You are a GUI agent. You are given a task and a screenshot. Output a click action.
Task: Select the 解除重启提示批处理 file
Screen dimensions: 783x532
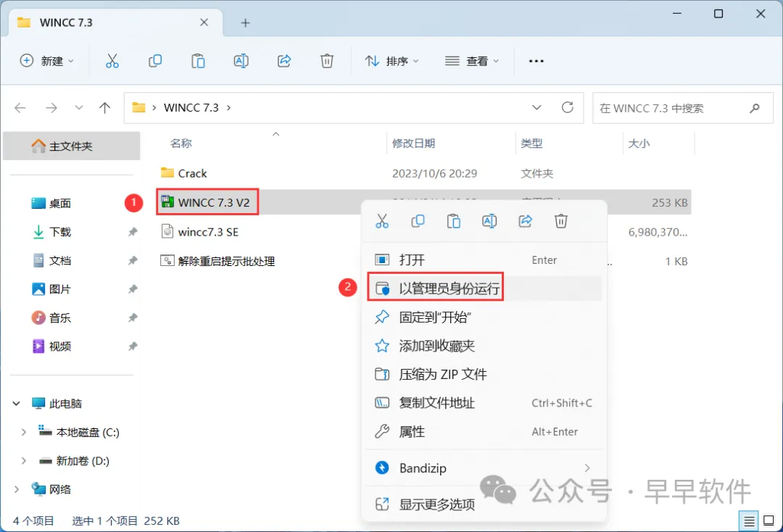tap(226, 261)
